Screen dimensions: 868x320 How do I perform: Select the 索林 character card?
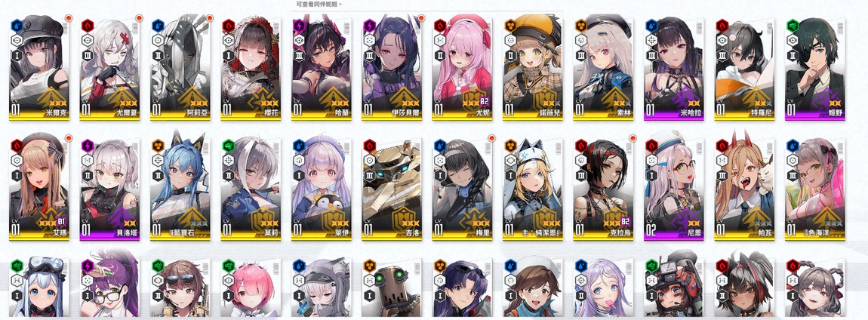(x=603, y=69)
